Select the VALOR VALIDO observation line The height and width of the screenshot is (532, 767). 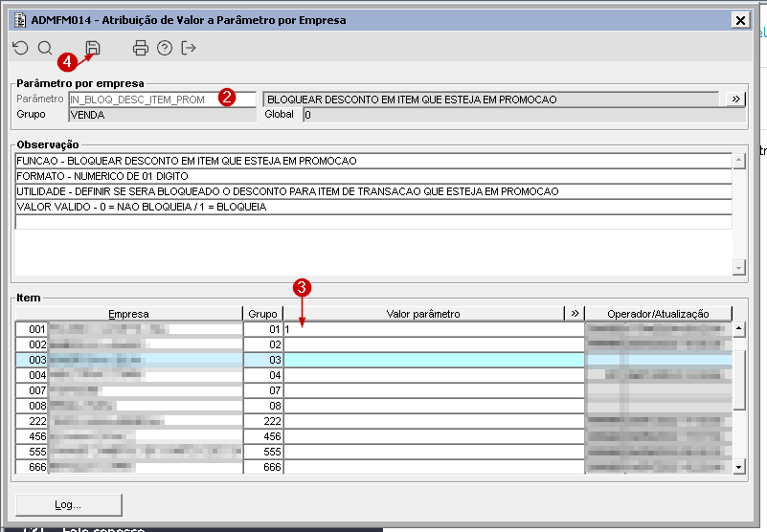point(373,207)
